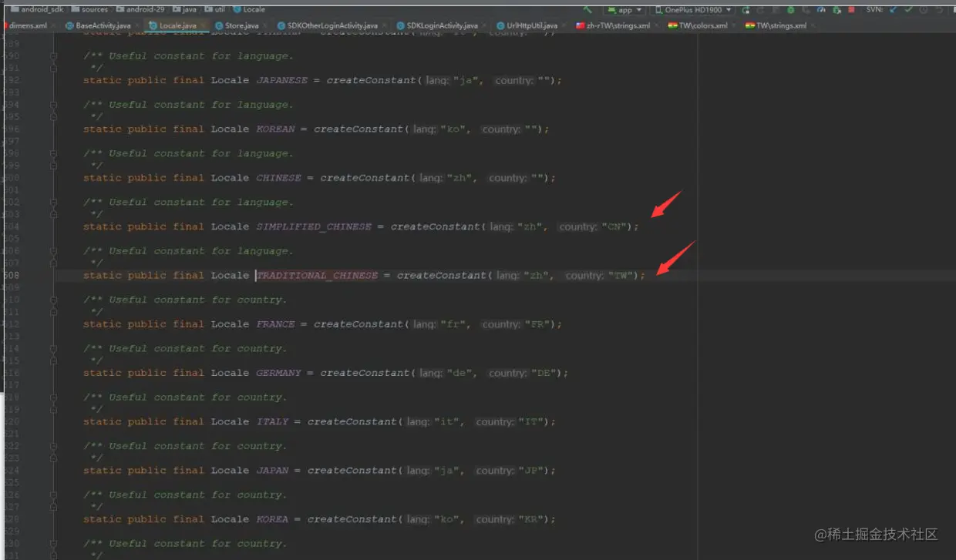Close the dimens.xml tab

53,25
